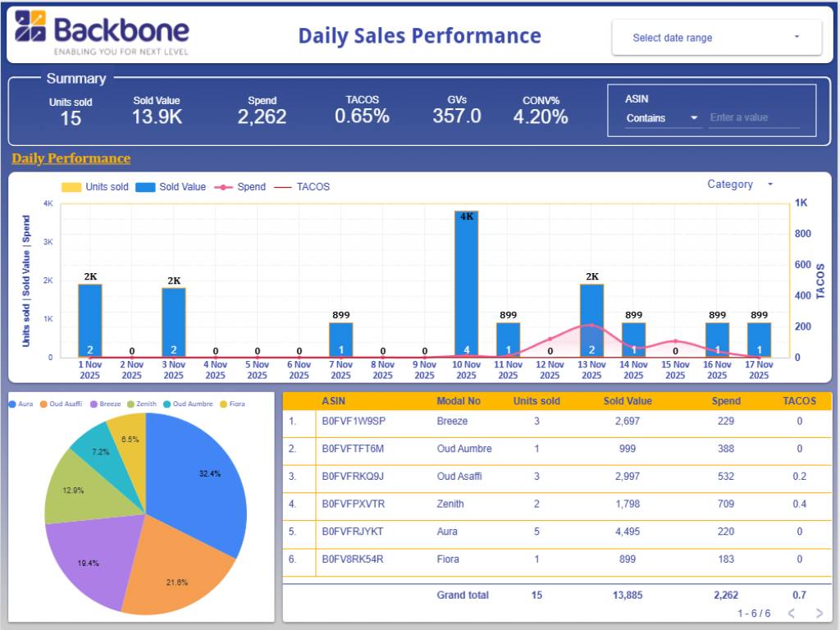This screenshot has height=630, width=840.
Task: Click the ASIN Enter a value field
Action: point(753,118)
